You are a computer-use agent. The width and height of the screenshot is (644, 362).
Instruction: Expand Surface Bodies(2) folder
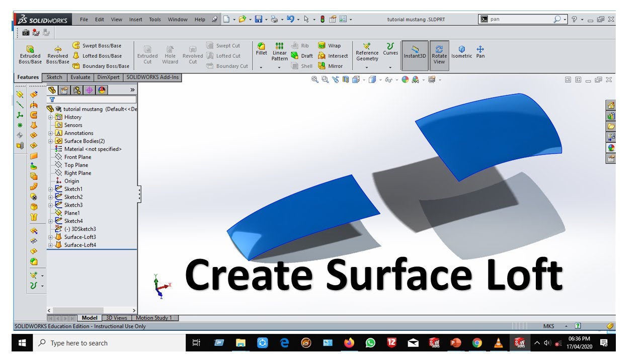(50, 141)
